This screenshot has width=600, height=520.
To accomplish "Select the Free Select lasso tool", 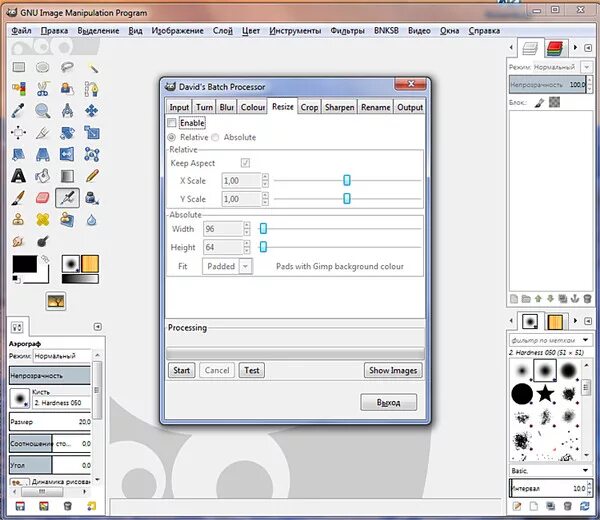I will click(67, 67).
